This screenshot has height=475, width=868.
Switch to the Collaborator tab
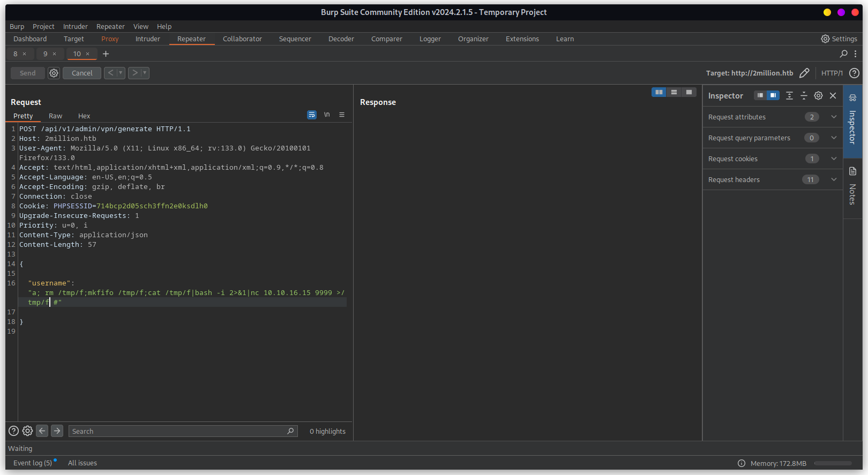pyautogui.click(x=242, y=39)
